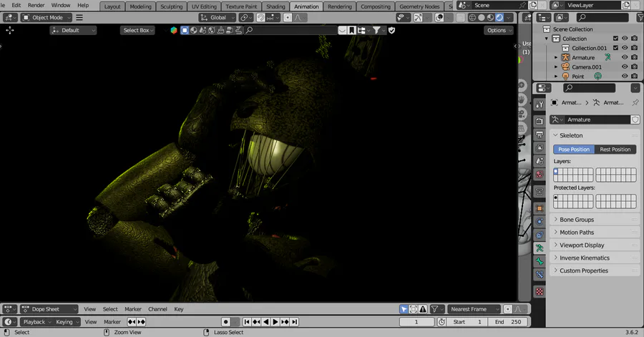Toggle proportional editing in 3D header

[x=288, y=18]
